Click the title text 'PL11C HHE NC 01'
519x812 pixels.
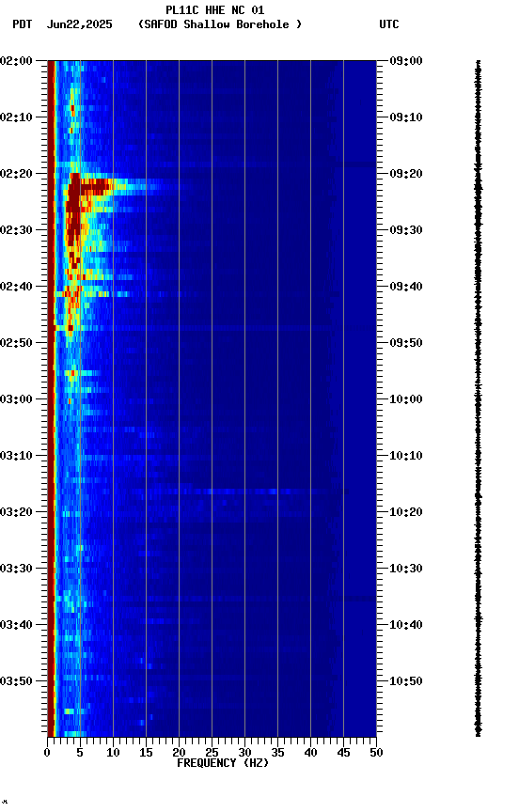pyautogui.click(x=215, y=10)
